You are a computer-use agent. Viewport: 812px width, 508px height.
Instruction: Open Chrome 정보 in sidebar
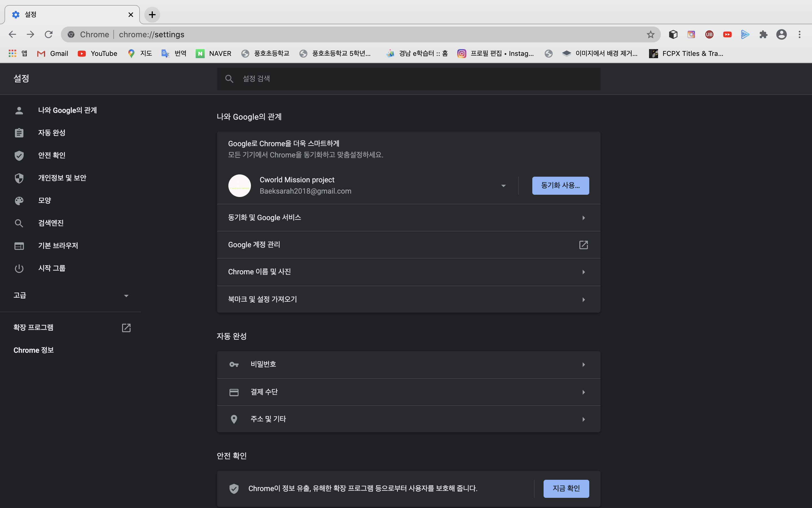[x=34, y=350]
